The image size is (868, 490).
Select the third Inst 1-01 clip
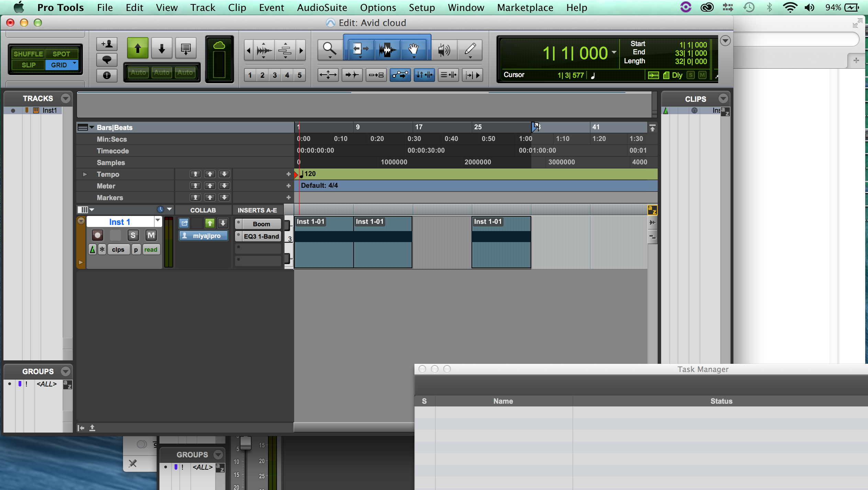point(501,242)
